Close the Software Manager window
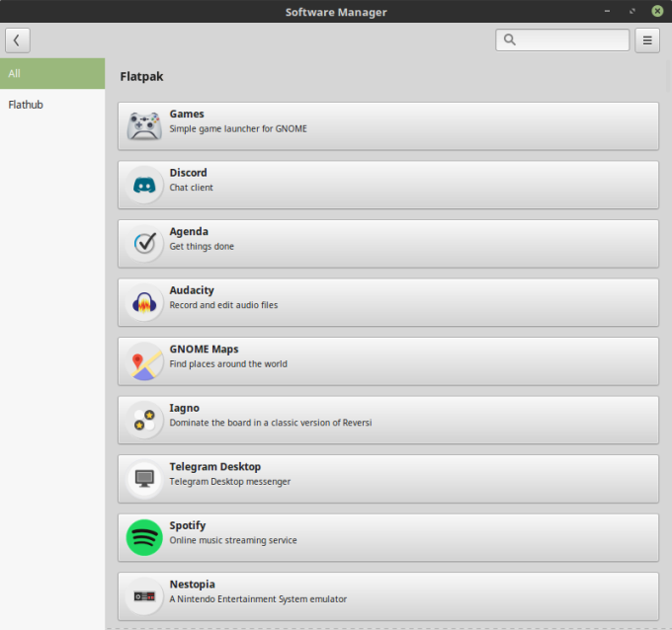The image size is (672, 630). (x=657, y=11)
